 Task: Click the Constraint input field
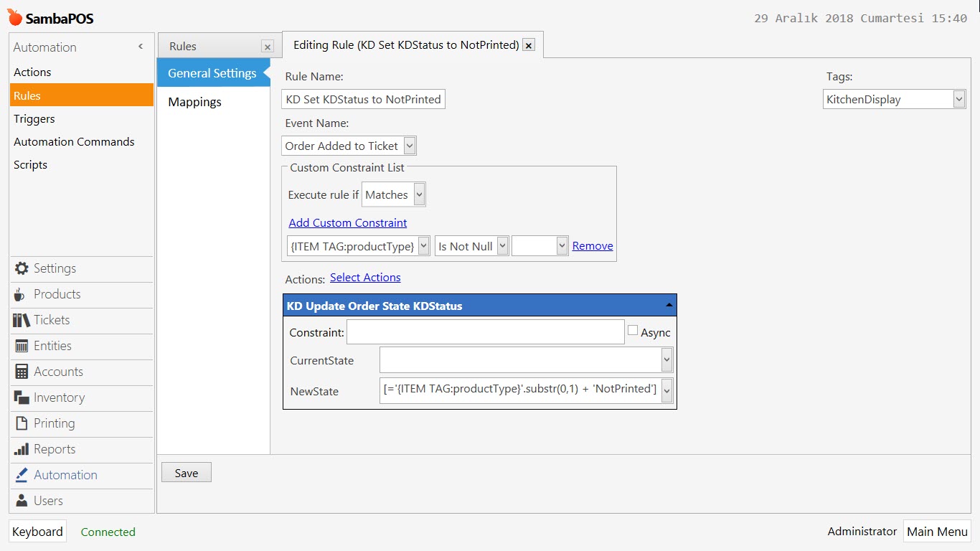coord(485,332)
